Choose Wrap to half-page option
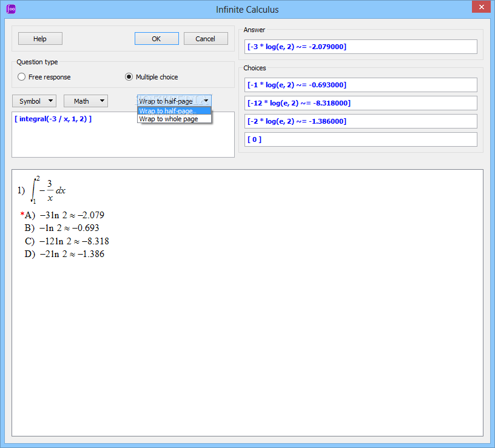This screenshot has height=448, width=495. (174, 111)
